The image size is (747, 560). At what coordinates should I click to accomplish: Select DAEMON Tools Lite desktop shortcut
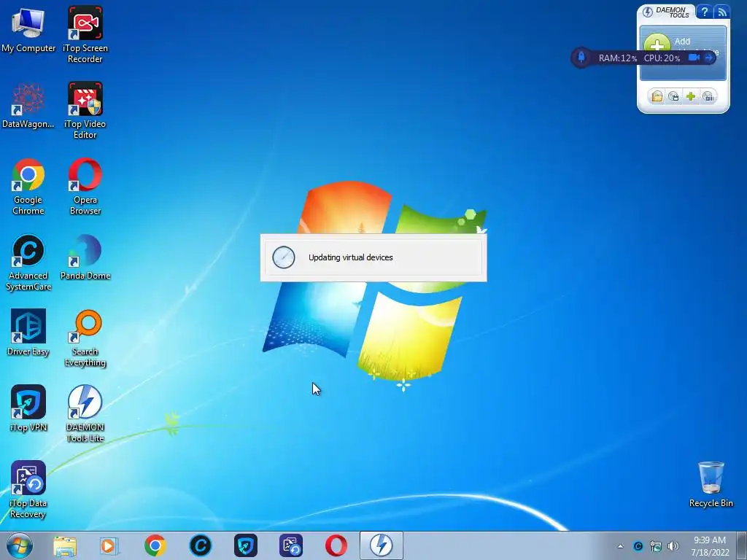click(x=85, y=414)
